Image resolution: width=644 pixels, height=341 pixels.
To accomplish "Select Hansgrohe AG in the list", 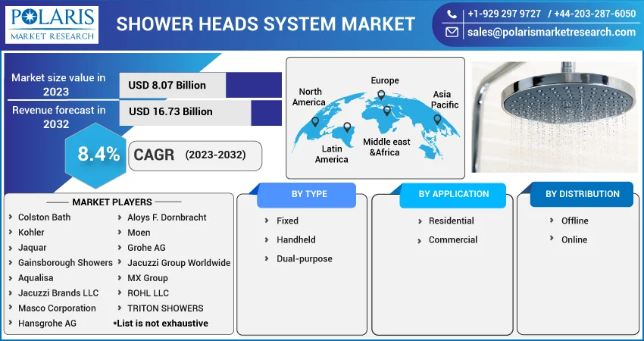I will tap(47, 324).
